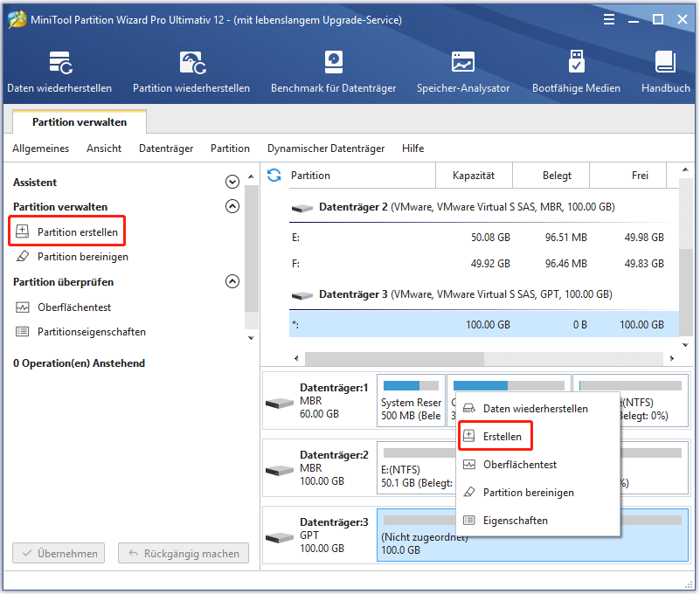The width and height of the screenshot is (700, 594).
Task: Open Benchmark für Datenträger
Action: tap(334, 72)
